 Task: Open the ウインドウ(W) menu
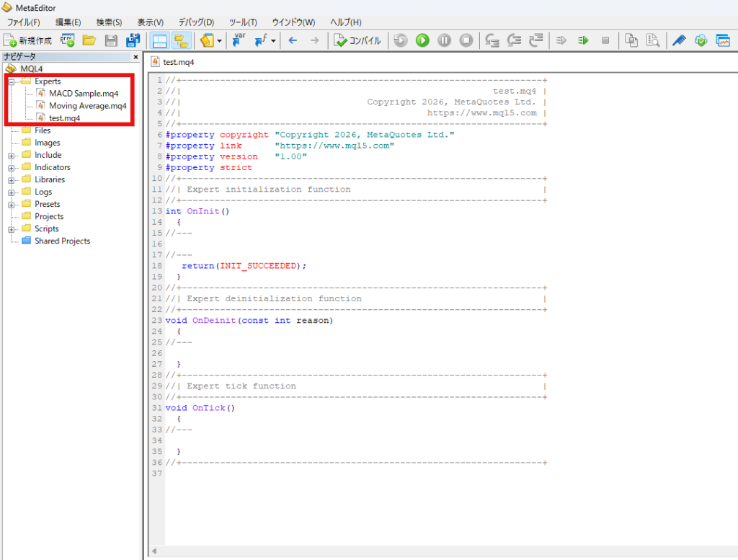[x=294, y=22]
